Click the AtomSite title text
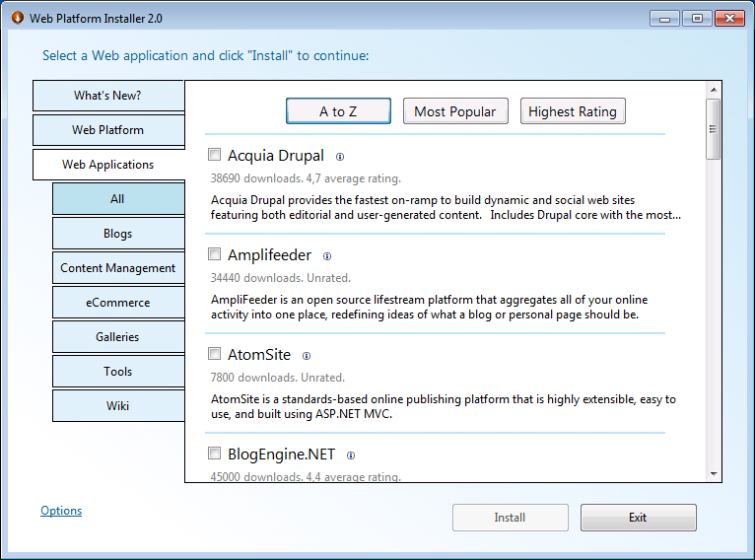Image resolution: width=755 pixels, height=560 pixels. click(x=259, y=355)
